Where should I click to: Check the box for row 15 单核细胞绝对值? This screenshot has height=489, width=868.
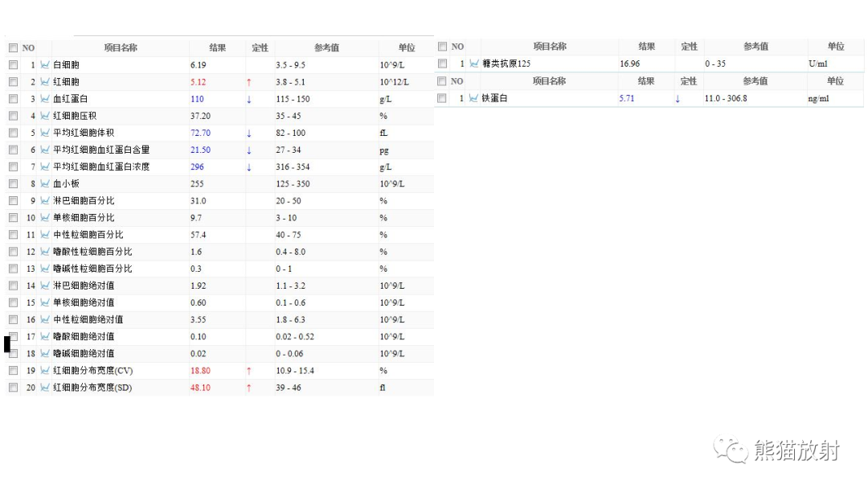tap(14, 303)
